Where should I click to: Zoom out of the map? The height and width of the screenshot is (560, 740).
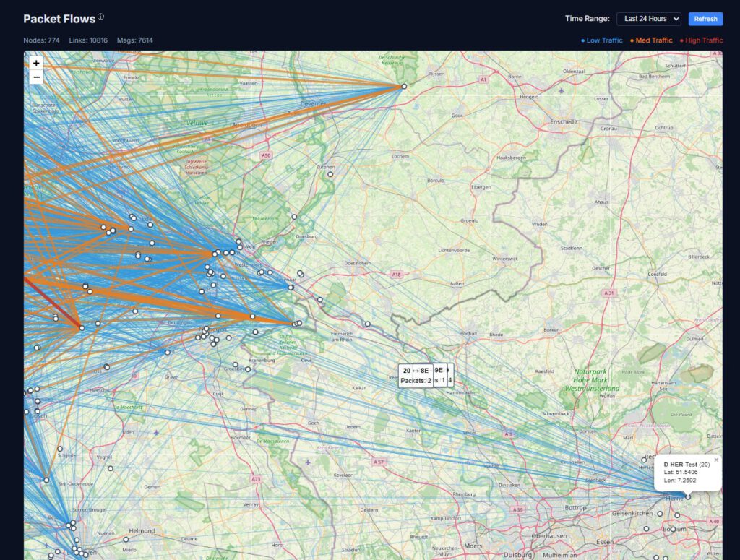point(36,77)
